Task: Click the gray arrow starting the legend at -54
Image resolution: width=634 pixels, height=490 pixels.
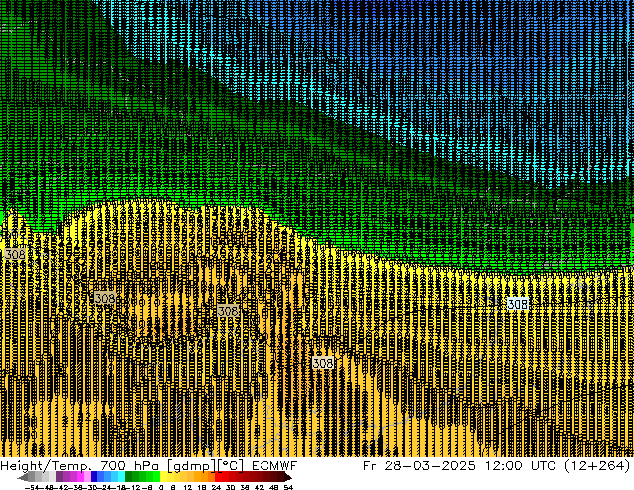Action: point(23,477)
